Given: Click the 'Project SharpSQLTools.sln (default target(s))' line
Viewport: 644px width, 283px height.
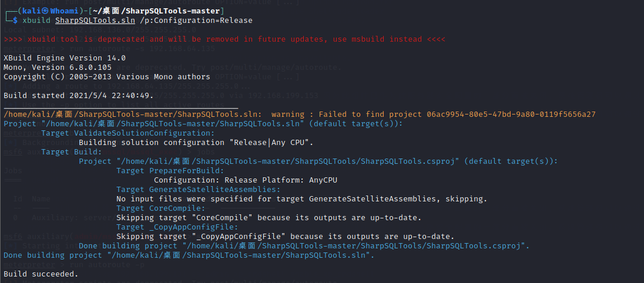Looking at the screenshot, I should (x=203, y=124).
